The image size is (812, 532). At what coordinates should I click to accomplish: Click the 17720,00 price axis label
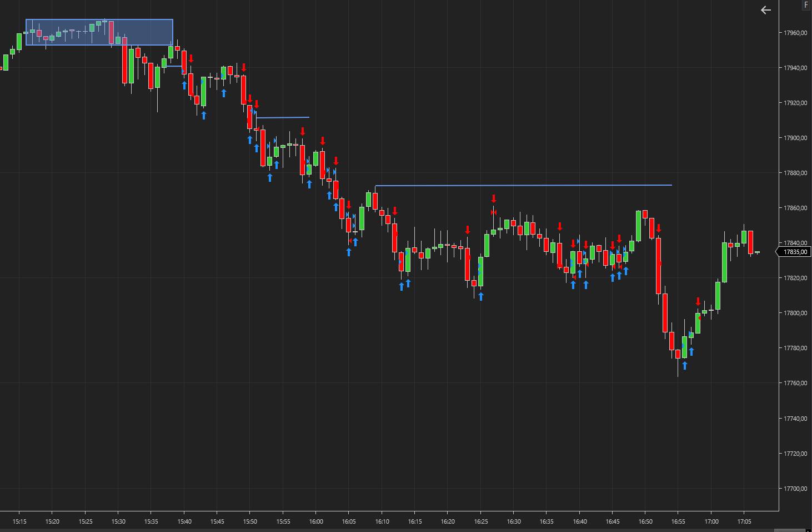tap(795, 454)
